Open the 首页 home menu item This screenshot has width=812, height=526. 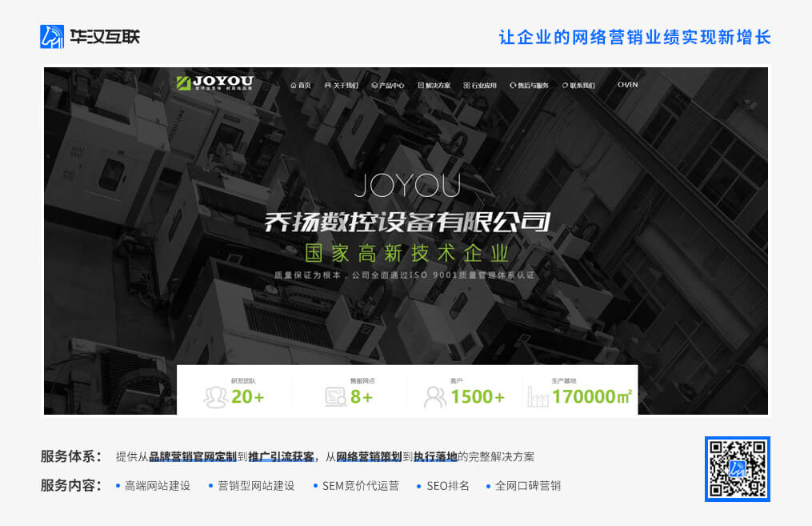click(301, 86)
